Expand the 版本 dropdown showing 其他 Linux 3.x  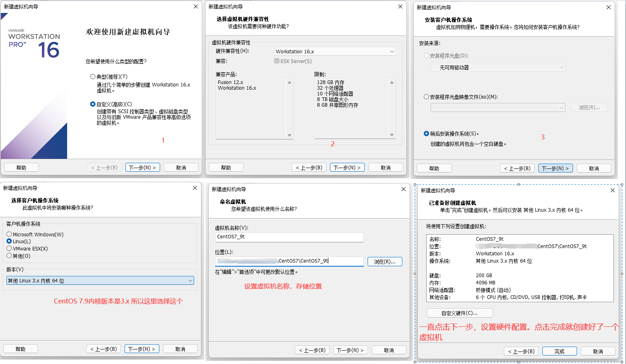coord(100,281)
